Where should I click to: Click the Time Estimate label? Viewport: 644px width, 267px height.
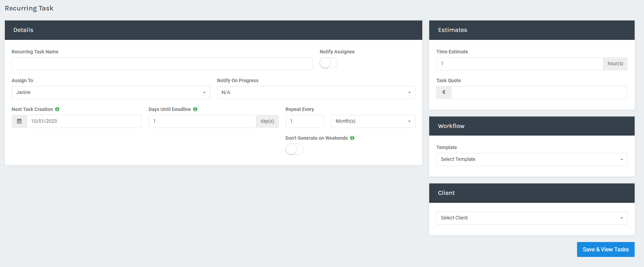(x=452, y=52)
